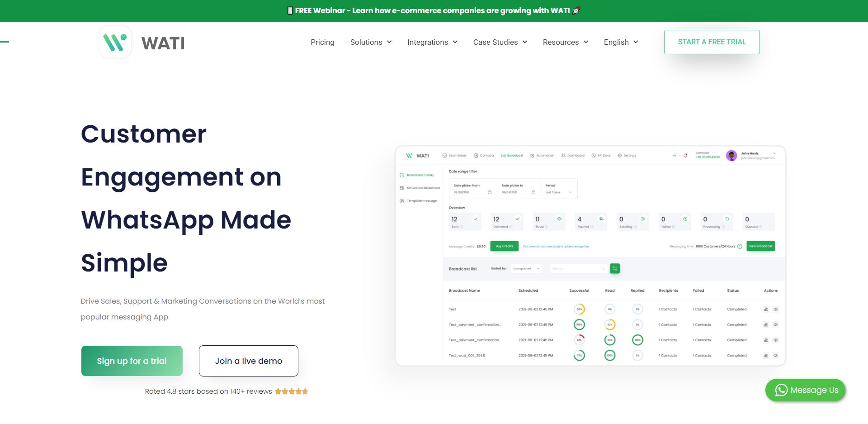Open the Contacts tab in dashboard preview
This screenshot has width=868, height=424.
pyautogui.click(x=484, y=155)
